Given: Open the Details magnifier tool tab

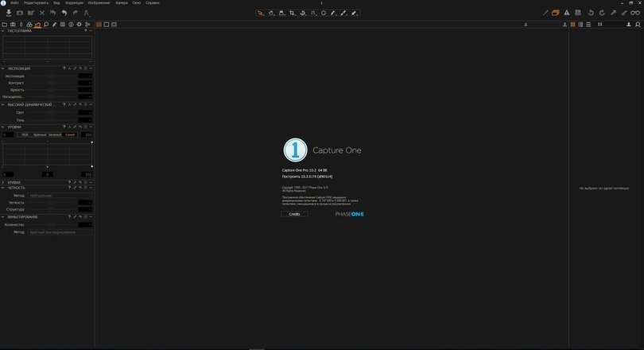Looking at the screenshot, I should 46,25.
